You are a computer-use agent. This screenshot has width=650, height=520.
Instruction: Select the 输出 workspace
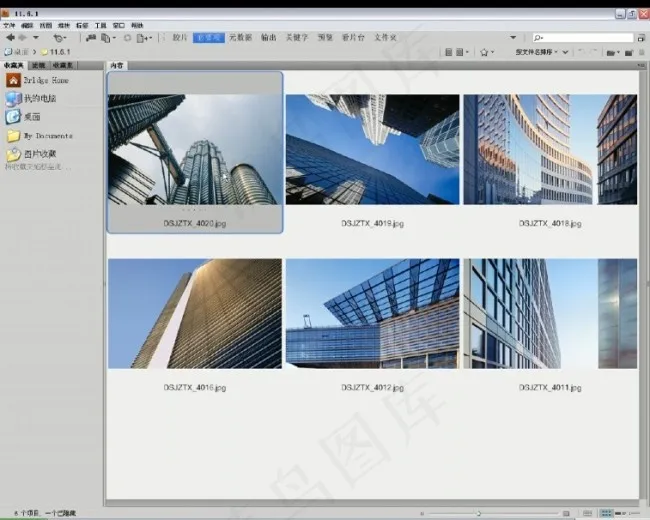268,37
